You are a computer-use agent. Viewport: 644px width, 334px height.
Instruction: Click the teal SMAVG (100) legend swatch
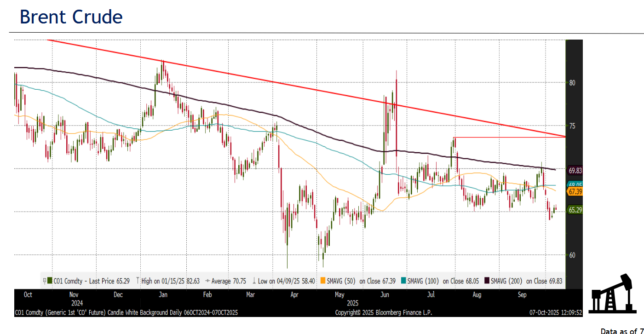[x=403, y=281]
